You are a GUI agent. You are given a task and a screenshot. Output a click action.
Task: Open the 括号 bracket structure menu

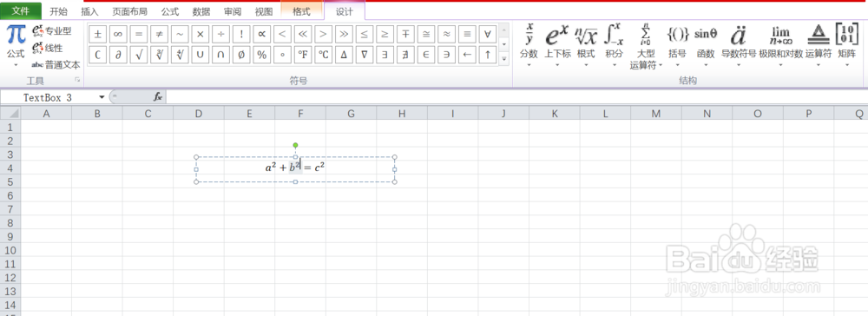pyautogui.click(x=678, y=45)
